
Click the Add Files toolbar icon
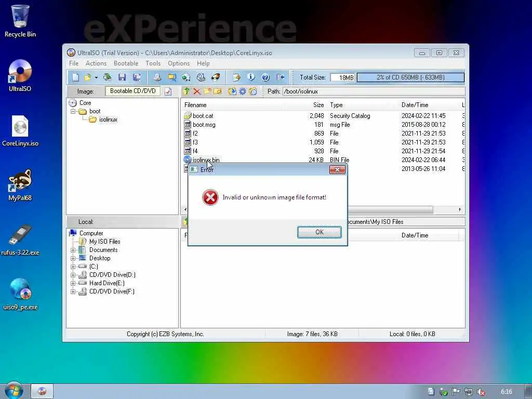pos(236,77)
